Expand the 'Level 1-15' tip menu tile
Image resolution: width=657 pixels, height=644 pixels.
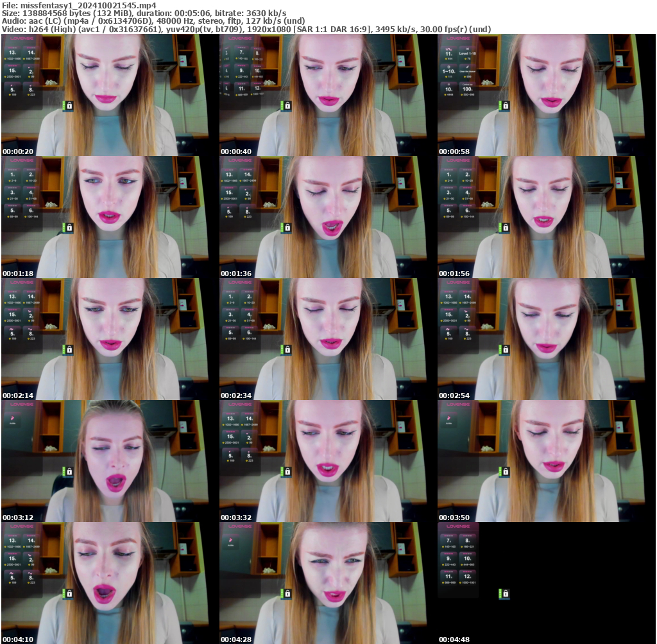468,54
